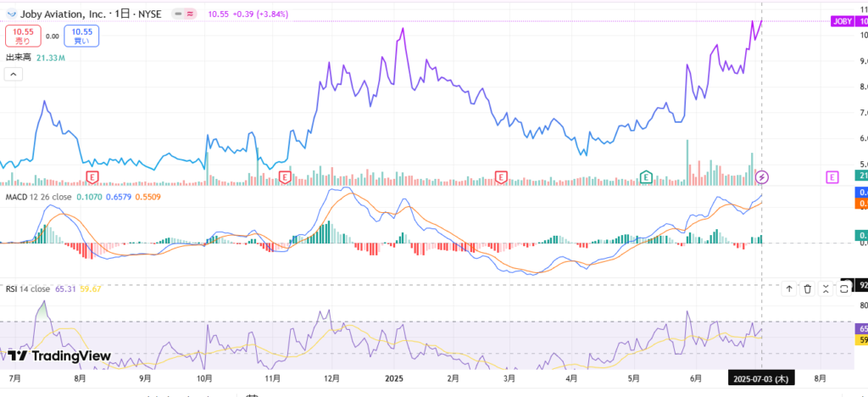
Task: Open the green E earnings marker in May
Action: tap(646, 177)
